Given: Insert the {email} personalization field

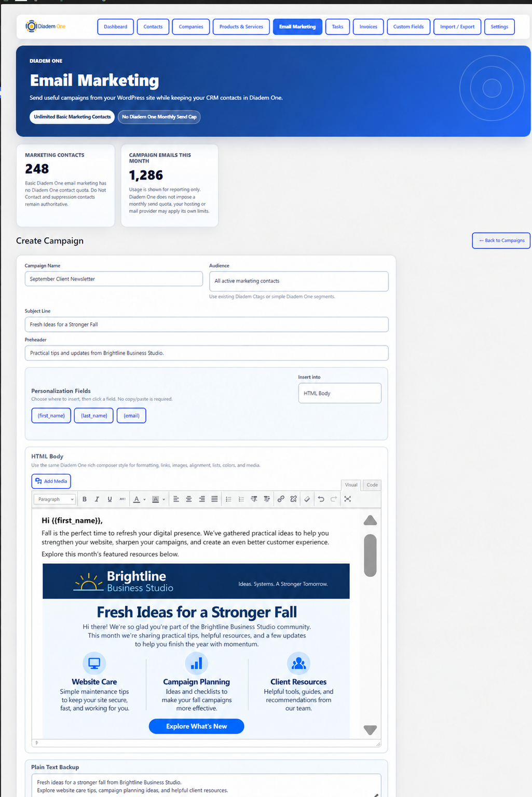Looking at the screenshot, I should (x=131, y=415).
